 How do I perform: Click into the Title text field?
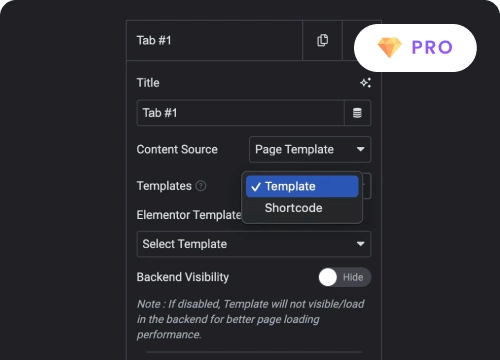241,113
